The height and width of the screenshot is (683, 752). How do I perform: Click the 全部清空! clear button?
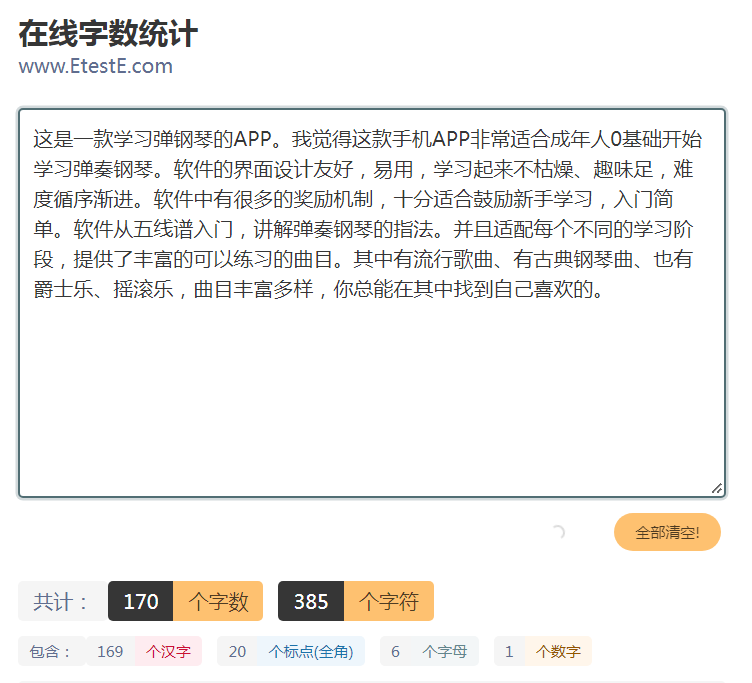pos(667,532)
